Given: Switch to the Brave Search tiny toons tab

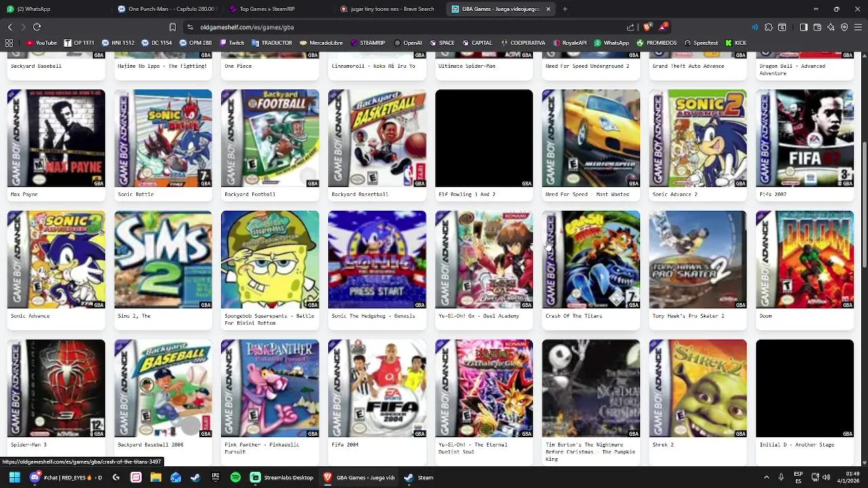Looking at the screenshot, I should click(x=389, y=9).
